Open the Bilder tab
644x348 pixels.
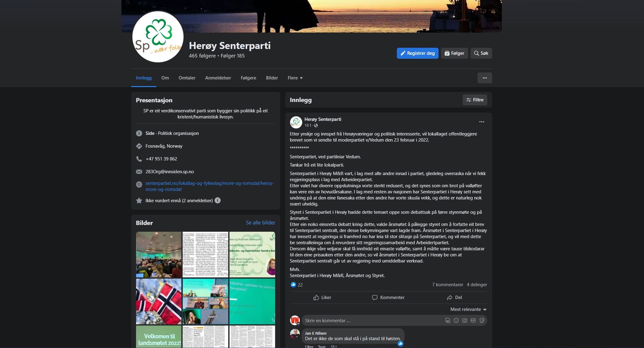coord(272,78)
